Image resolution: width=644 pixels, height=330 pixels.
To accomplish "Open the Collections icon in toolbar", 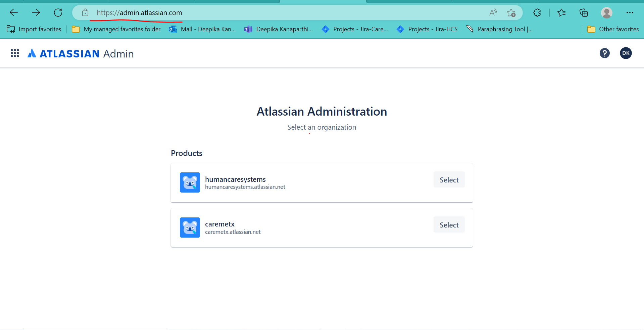I will coord(584,13).
